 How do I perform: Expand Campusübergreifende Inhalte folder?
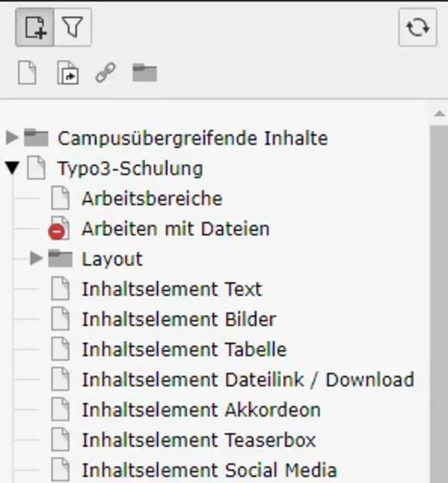12,138
